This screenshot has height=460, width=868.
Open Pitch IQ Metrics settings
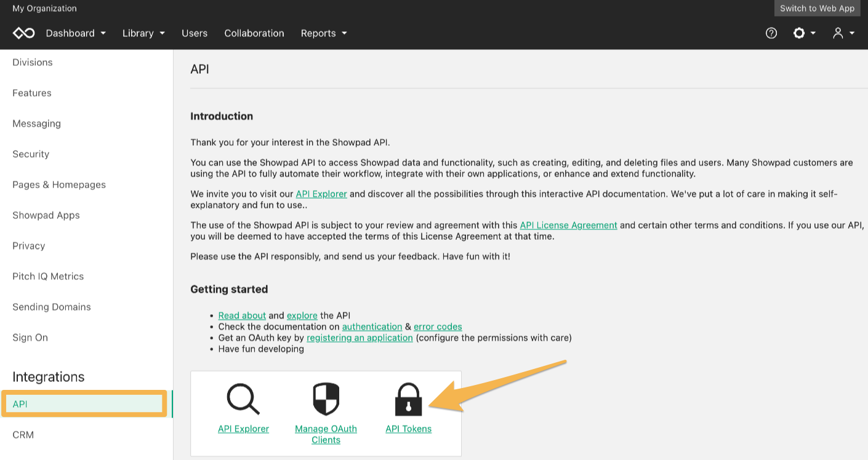[48, 276]
